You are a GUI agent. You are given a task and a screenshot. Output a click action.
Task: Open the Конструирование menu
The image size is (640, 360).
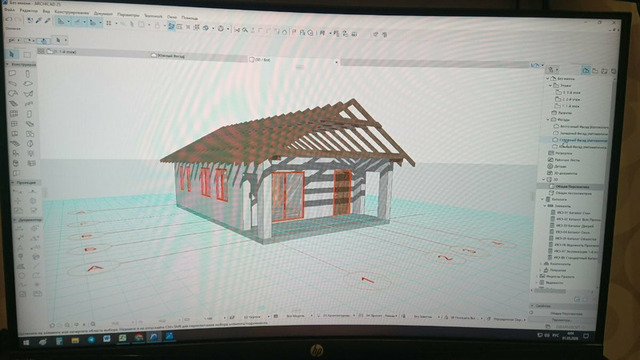click(x=71, y=13)
